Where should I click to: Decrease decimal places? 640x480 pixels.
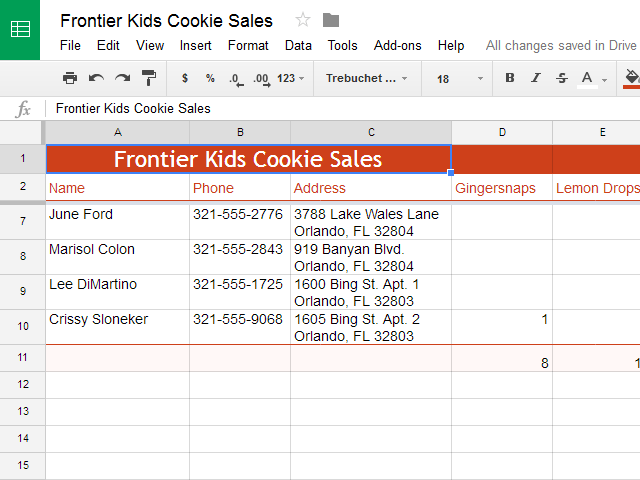tap(235, 78)
